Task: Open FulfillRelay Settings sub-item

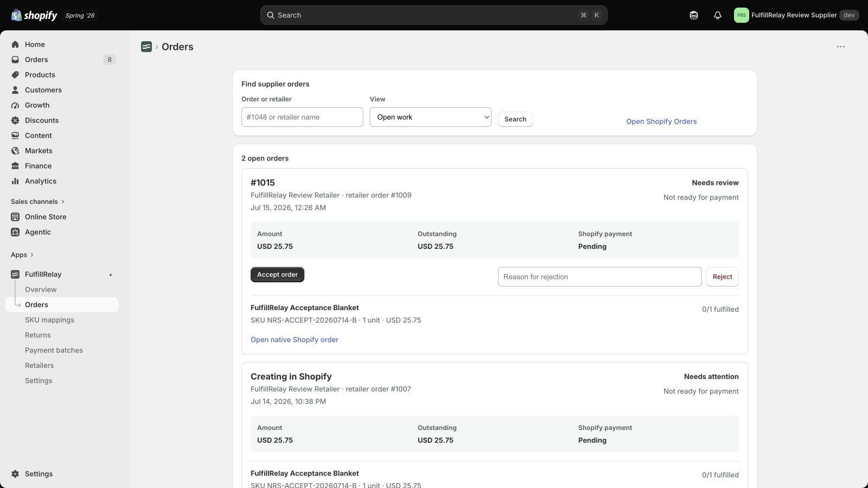Action: click(x=39, y=381)
